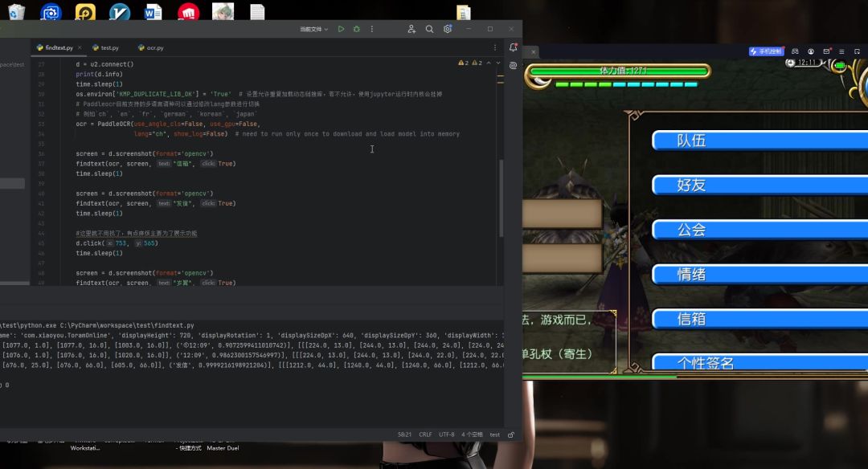This screenshot has width=868, height=469.
Task: Click the 手机控制 button in emulator
Action: 766,51
